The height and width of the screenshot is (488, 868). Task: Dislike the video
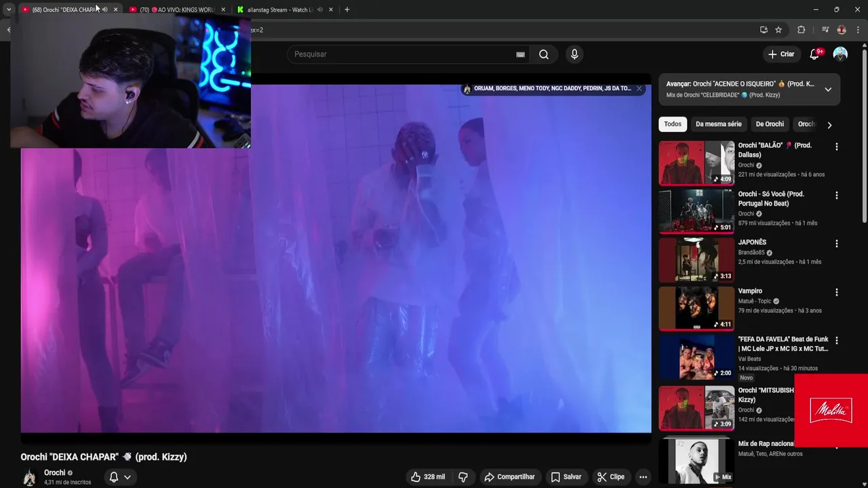pos(463,477)
